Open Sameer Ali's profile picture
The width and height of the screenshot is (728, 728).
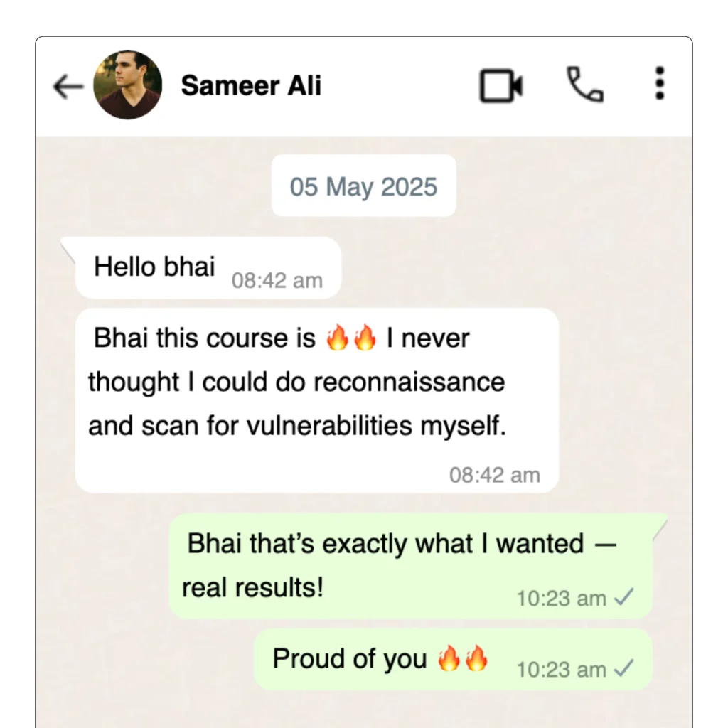click(x=128, y=85)
